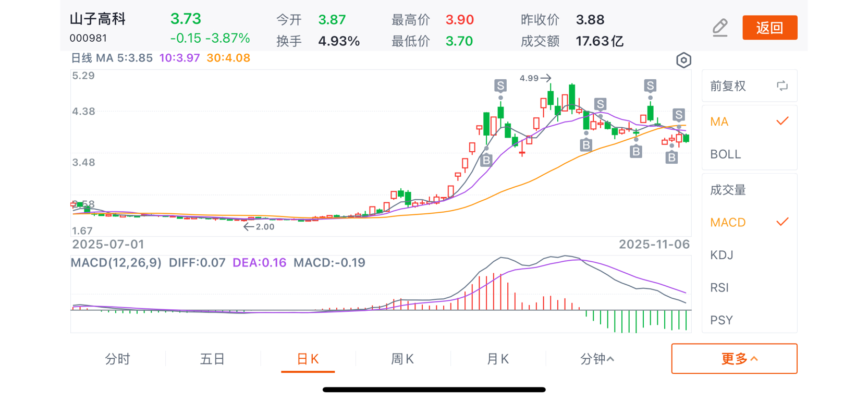Click the change -0.15 -3.87% text
Viewport: 868px width, 401px height.
pyautogui.click(x=210, y=39)
